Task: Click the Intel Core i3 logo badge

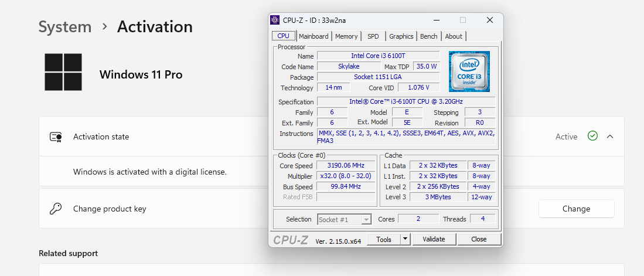Action: 469,71
